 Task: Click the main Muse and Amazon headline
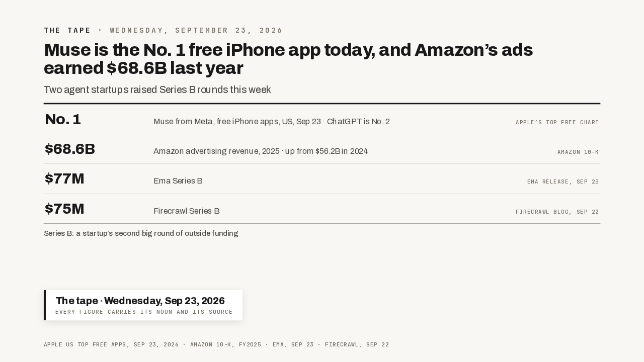tap(288, 59)
